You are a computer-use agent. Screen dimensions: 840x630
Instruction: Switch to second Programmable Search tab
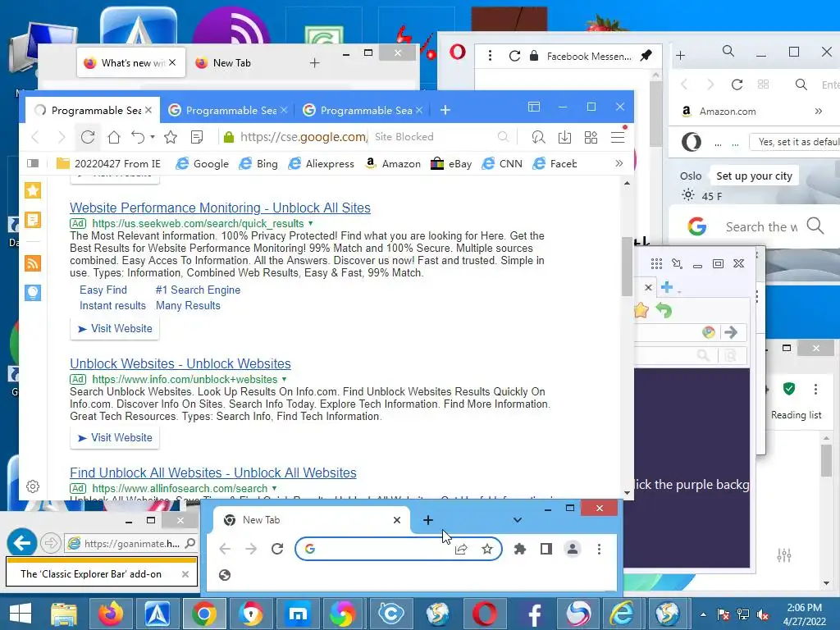pyautogui.click(x=228, y=110)
